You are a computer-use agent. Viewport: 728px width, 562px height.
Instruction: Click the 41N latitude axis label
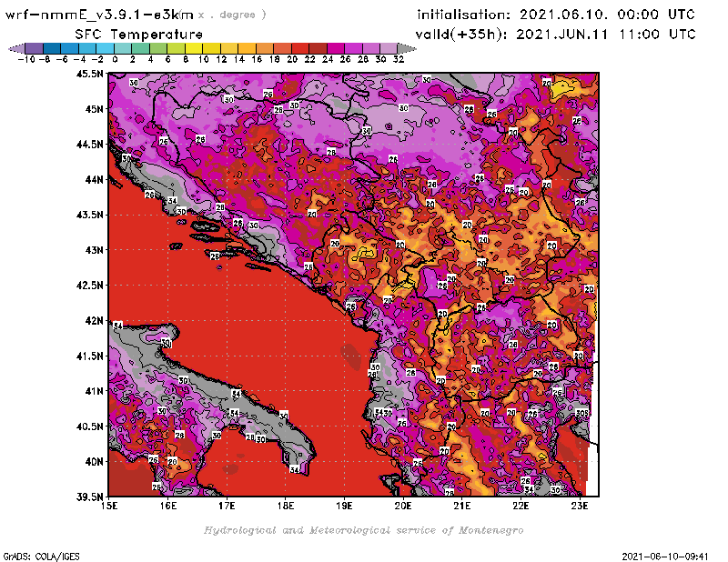coord(94,391)
